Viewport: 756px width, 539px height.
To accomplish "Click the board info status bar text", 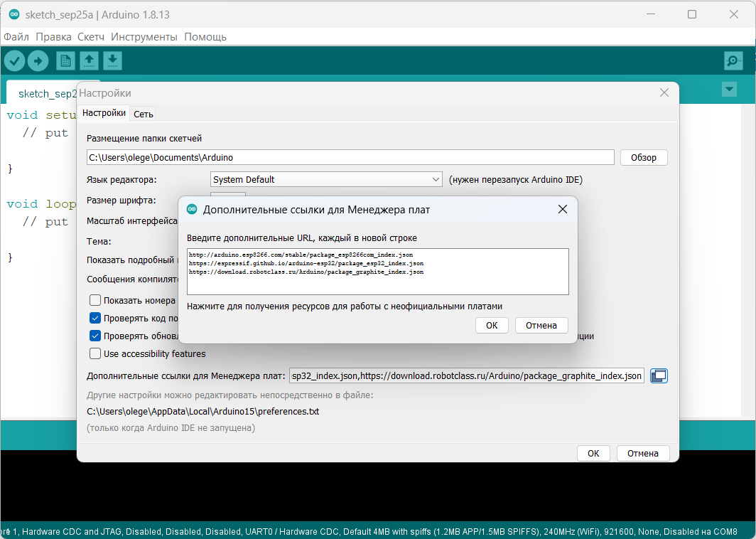I will [x=369, y=531].
